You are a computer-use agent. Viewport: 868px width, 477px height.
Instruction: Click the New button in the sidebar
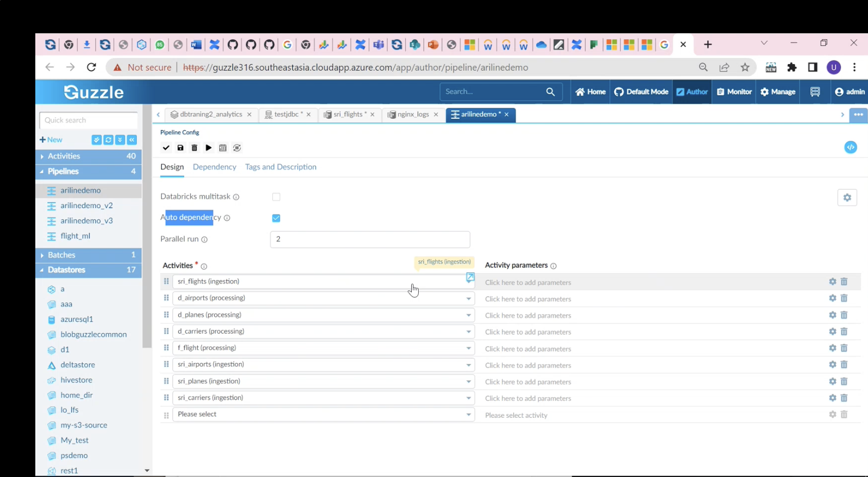[51, 140]
